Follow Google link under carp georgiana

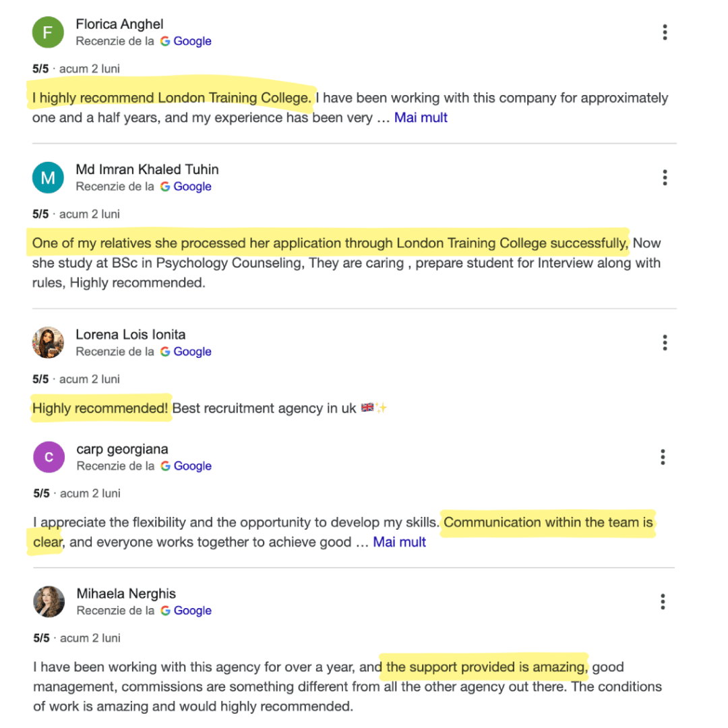pyautogui.click(x=193, y=466)
